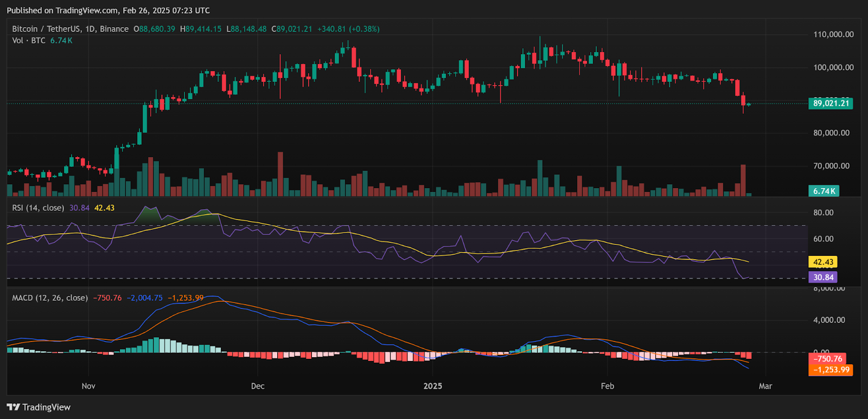
Task: Click the MACD line value −2,004.75 in legend
Action: (145, 298)
